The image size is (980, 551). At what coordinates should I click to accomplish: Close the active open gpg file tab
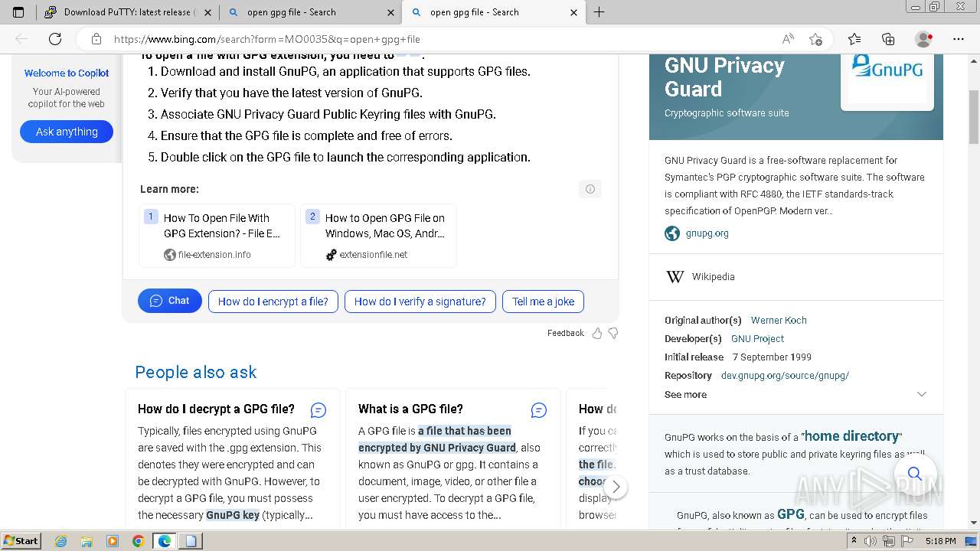[574, 12]
